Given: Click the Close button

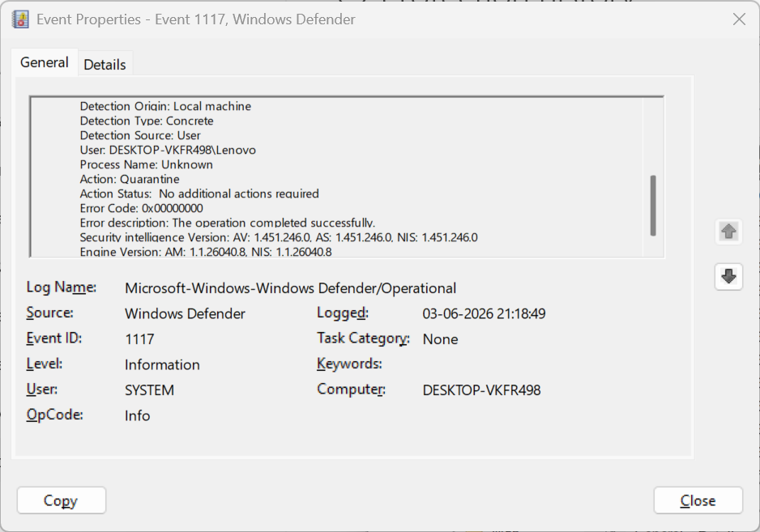Looking at the screenshot, I should click(698, 500).
